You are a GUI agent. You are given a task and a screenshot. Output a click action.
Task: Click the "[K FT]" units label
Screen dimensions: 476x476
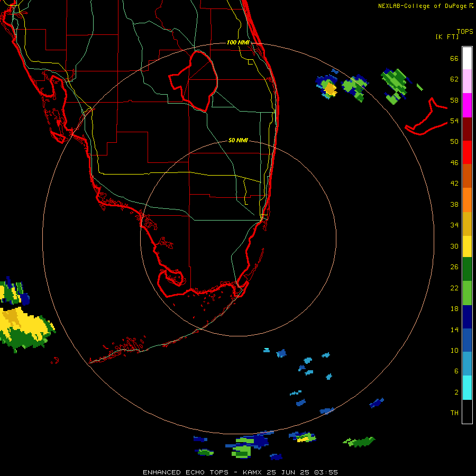[x=447, y=37]
